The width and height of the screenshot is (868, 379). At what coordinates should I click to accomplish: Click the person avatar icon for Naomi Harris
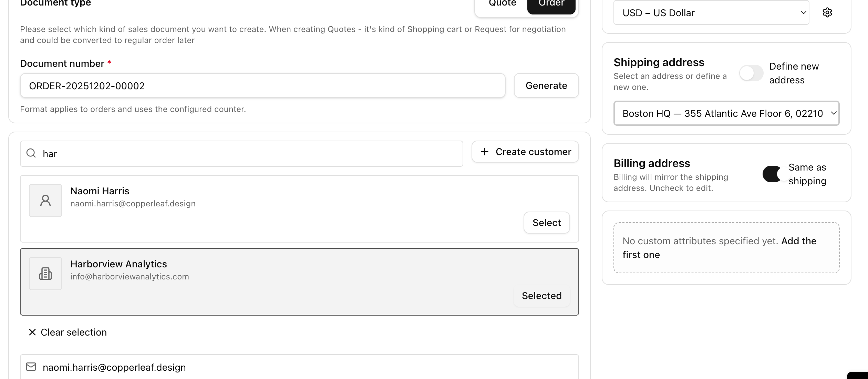tap(45, 200)
